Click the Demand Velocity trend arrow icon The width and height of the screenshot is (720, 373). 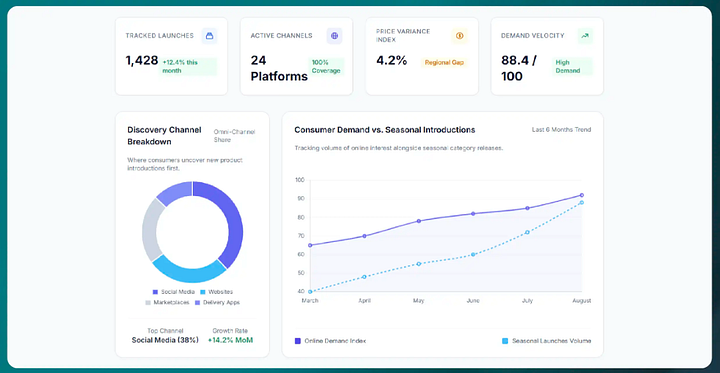pos(585,36)
